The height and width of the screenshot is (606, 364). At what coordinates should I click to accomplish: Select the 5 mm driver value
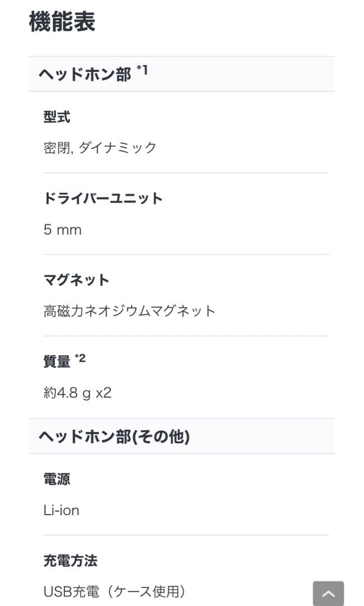(x=62, y=229)
